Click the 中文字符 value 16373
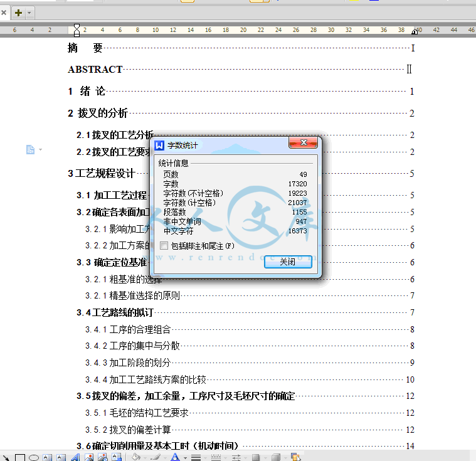This screenshot has height=461, width=476. click(297, 231)
